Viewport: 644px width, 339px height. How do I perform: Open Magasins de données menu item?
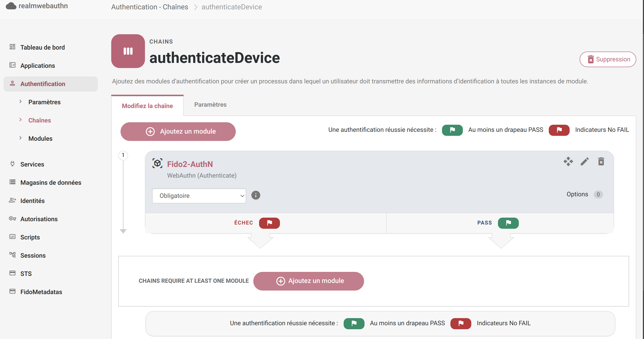[51, 183]
